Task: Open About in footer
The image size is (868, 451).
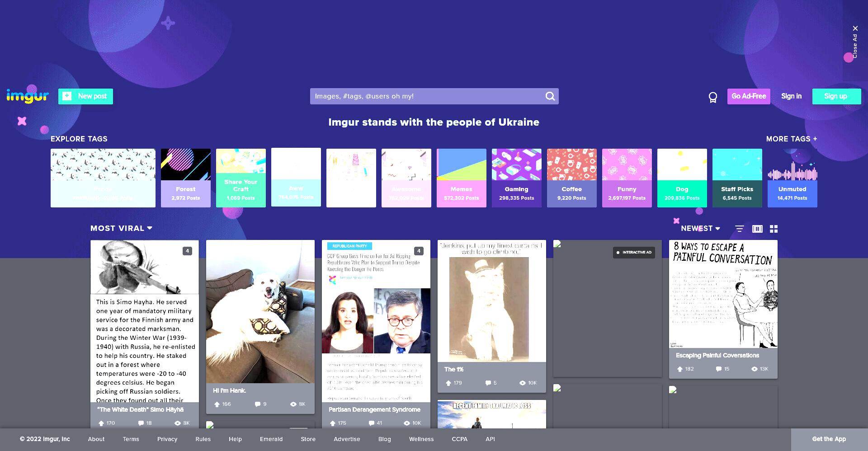Action: click(96, 439)
